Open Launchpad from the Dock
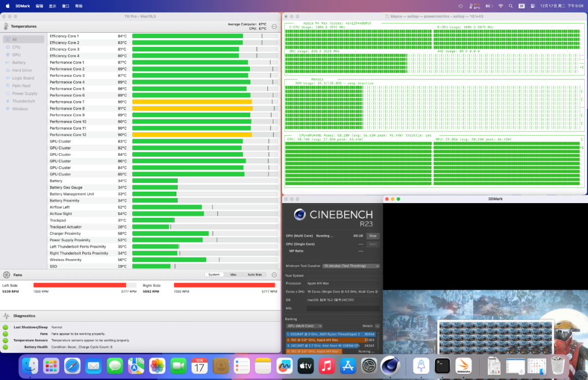Image resolution: width=588 pixels, height=380 pixels. point(51,366)
